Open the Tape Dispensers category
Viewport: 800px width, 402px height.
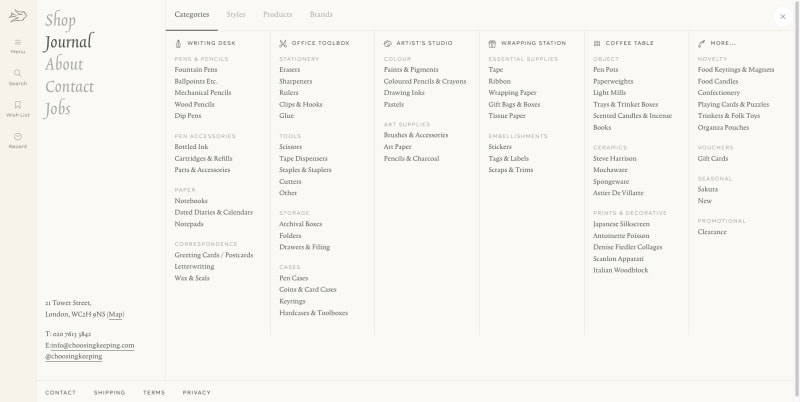(x=304, y=158)
